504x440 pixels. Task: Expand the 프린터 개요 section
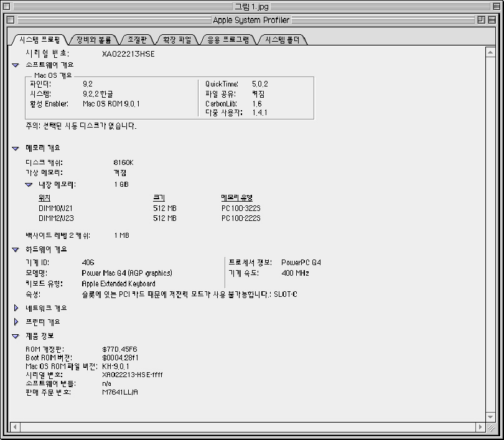tap(16, 322)
